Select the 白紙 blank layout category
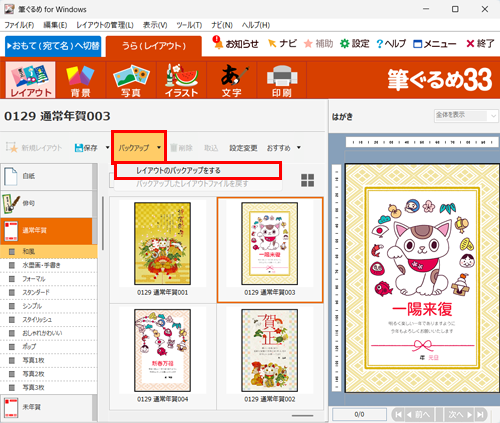 (48, 176)
